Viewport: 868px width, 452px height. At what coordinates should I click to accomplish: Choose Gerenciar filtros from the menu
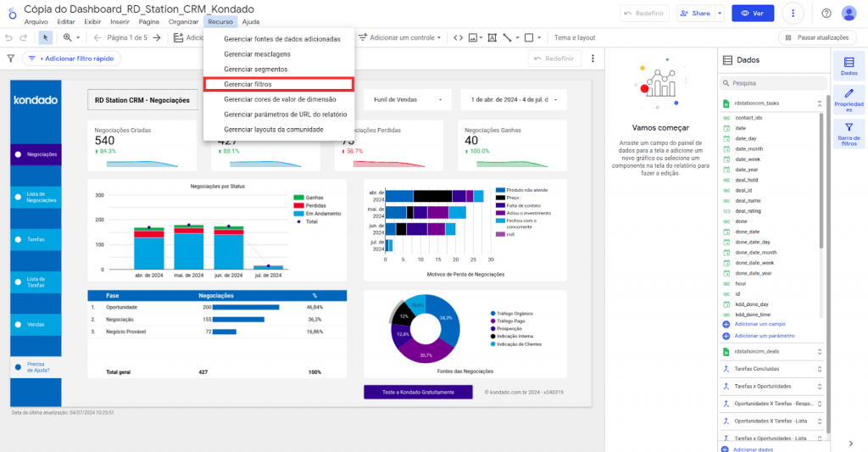click(278, 84)
